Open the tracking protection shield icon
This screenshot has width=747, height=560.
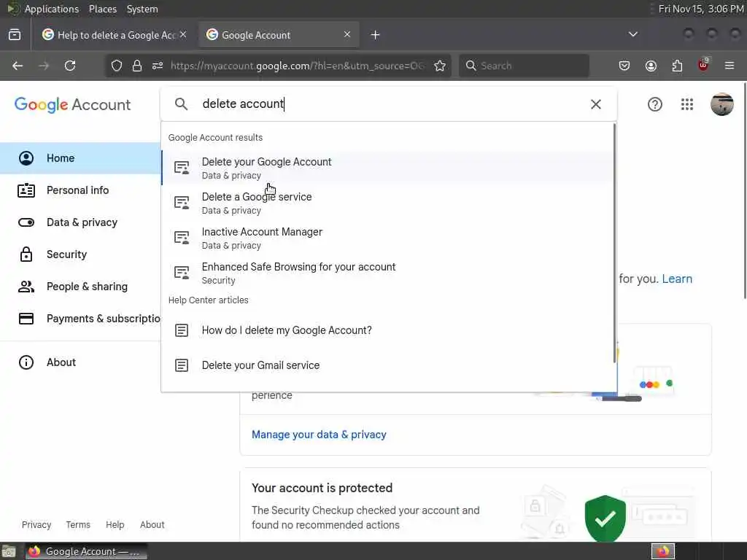tap(117, 66)
